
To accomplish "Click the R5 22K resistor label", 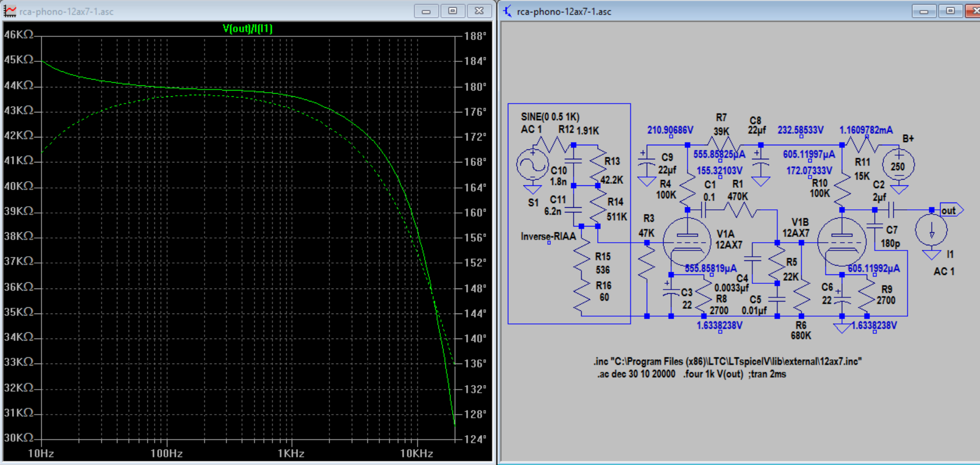I will pos(791,269).
